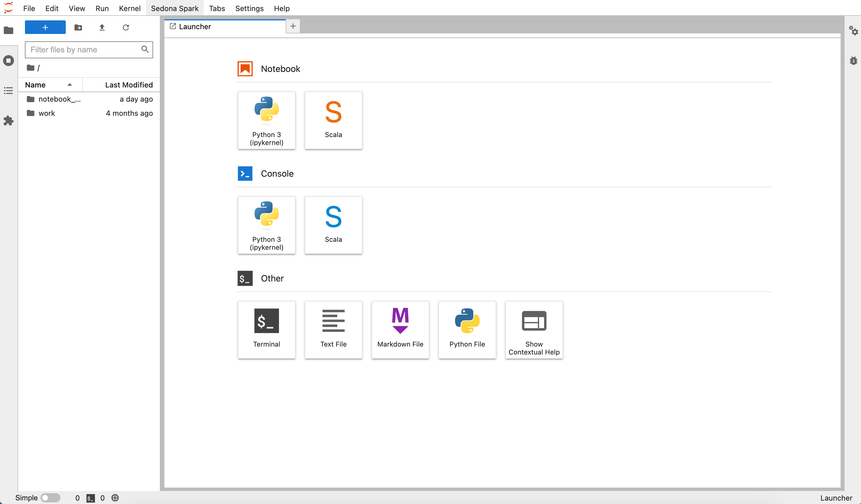Open the Table of Contents sidebar
Viewport: 861px width, 504px height.
coord(9,91)
